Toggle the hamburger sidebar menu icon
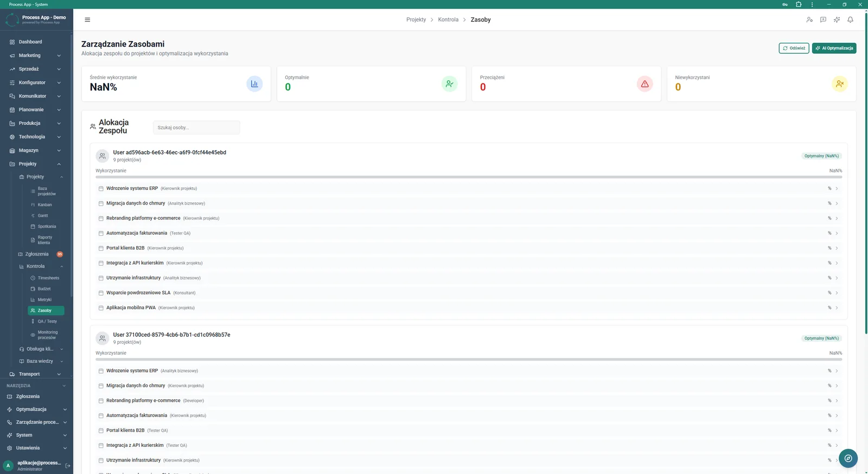Screen dimensions: 868x474 click(87, 20)
